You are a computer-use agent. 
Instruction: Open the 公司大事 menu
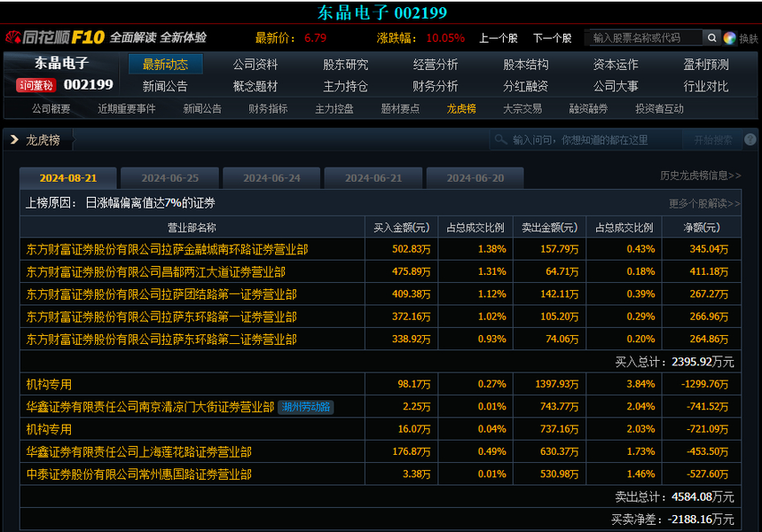(616, 87)
